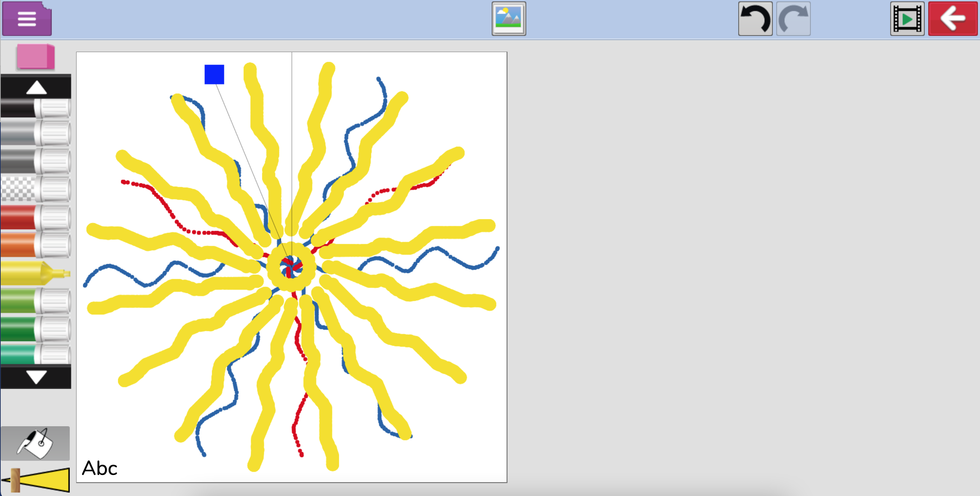The height and width of the screenshot is (496, 980).
Task: Click the blue square handle on canvas
Action: coord(214,75)
